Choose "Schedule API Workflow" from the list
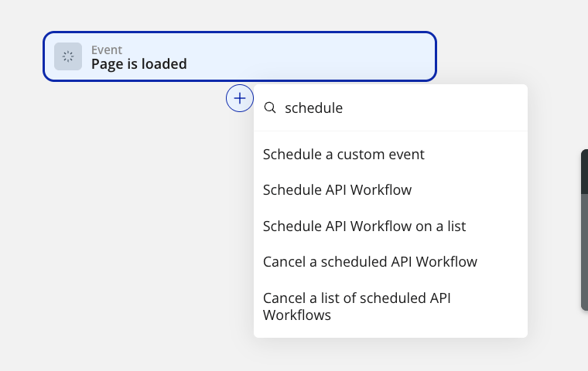The image size is (588, 371). click(337, 190)
